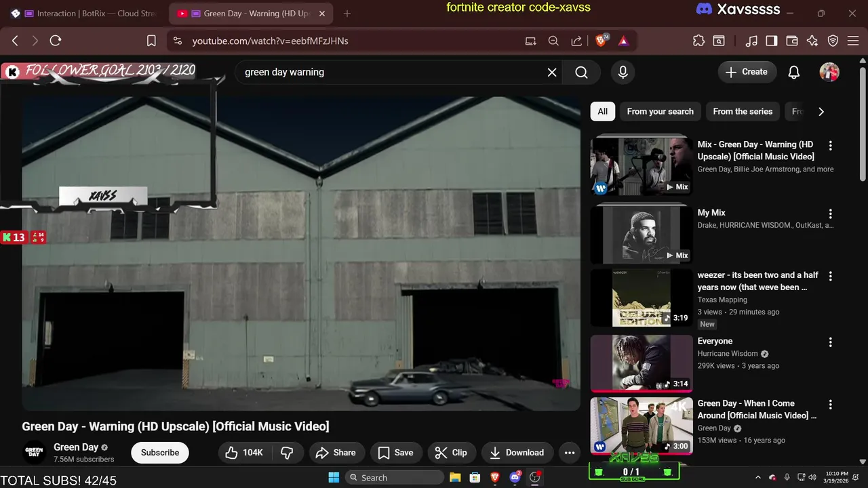
Task: Dislike the video with the thumbs-down icon
Action: click(288, 453)
